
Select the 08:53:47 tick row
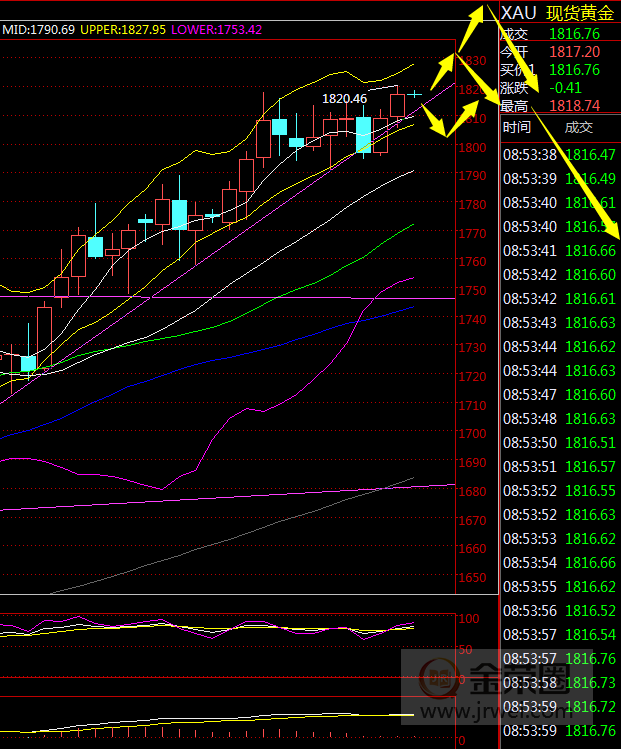559,395
